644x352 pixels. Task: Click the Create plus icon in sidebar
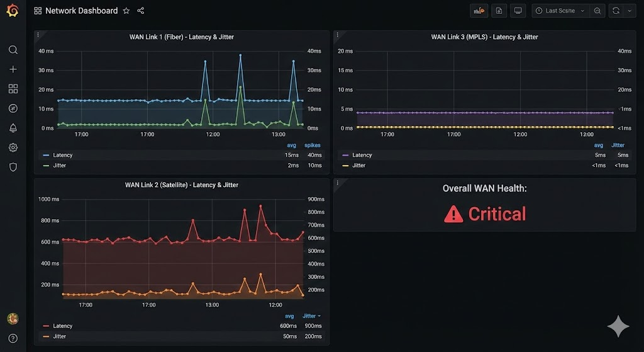coord(13,69)
